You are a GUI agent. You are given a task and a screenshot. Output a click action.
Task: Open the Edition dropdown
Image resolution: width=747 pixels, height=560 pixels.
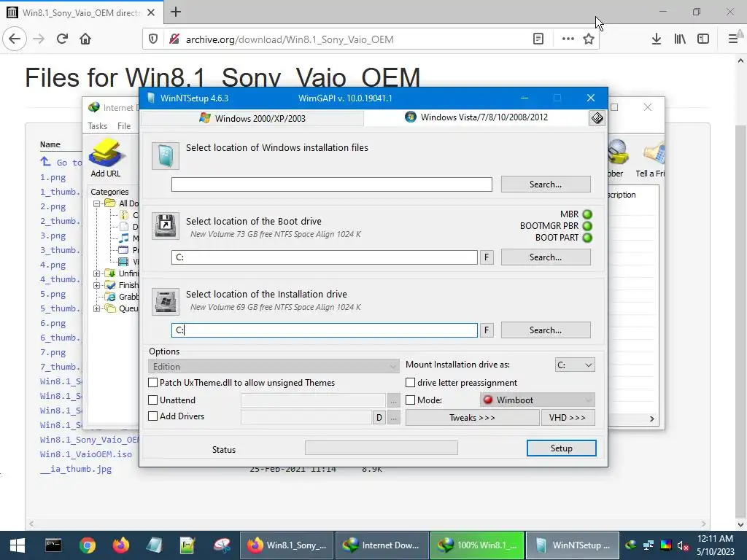[274, 366]
